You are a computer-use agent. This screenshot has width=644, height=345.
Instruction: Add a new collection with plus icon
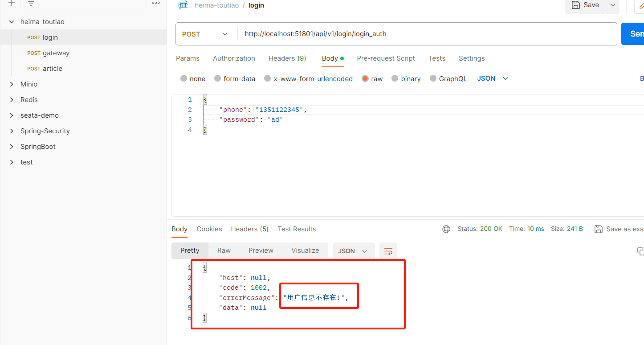click(12, 3)
